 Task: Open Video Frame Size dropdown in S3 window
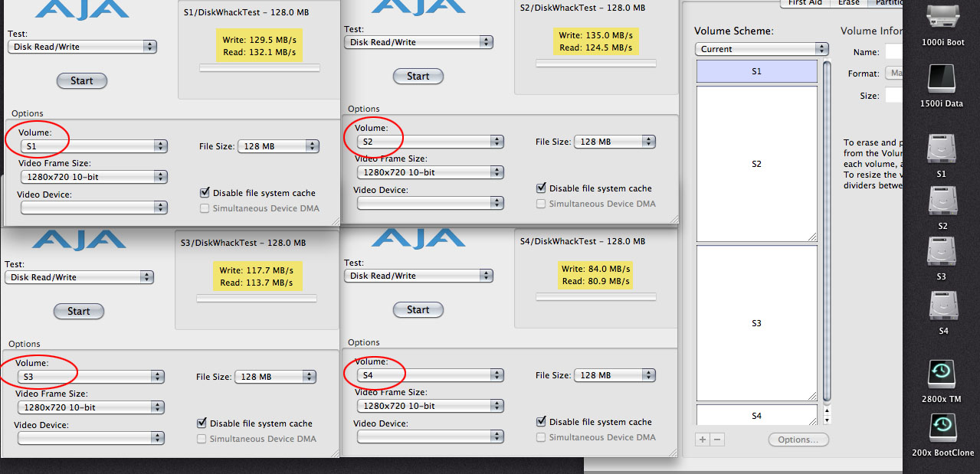(x=91, y=407)
